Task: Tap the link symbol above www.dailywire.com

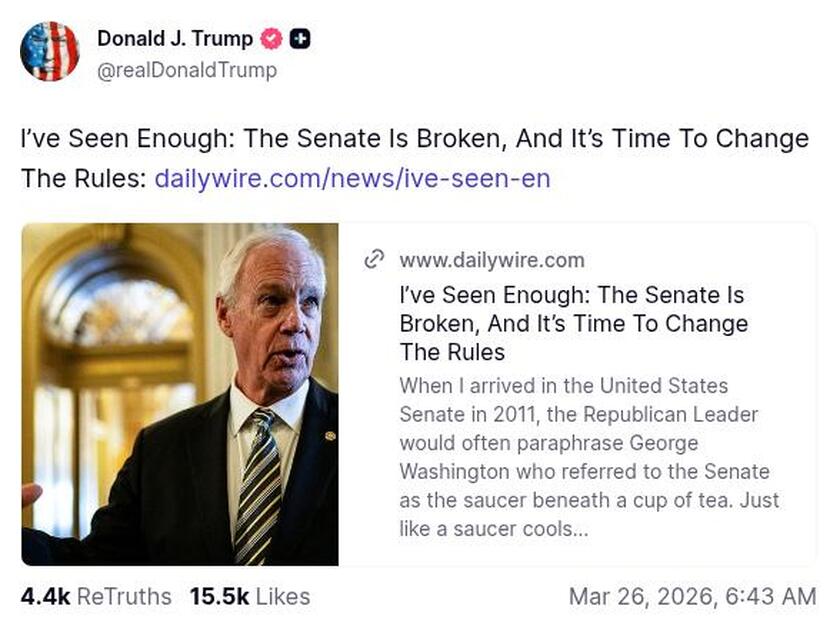Action: [375, 259]
